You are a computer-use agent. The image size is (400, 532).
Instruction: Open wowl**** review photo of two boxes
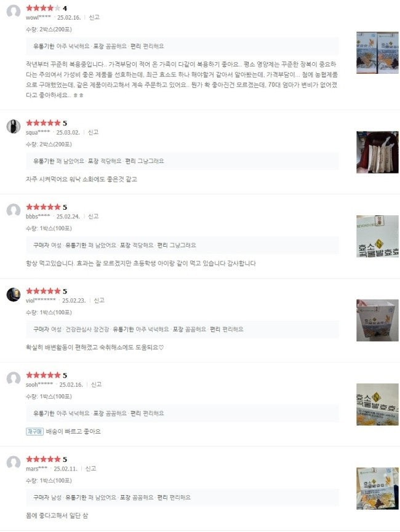click(377, 53)
